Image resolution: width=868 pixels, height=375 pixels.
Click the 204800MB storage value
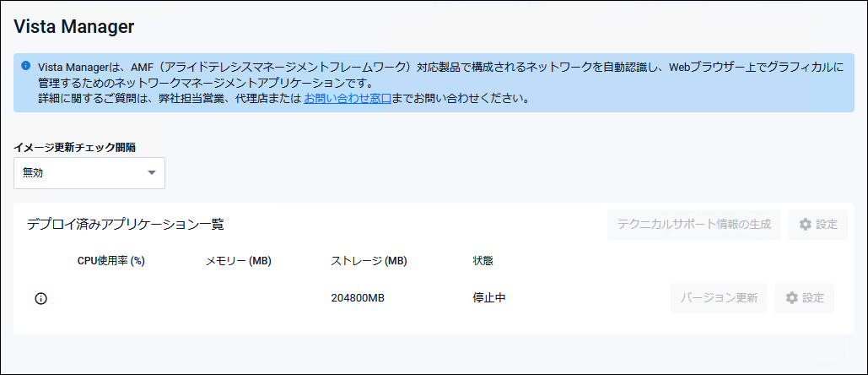click(358, 298)
